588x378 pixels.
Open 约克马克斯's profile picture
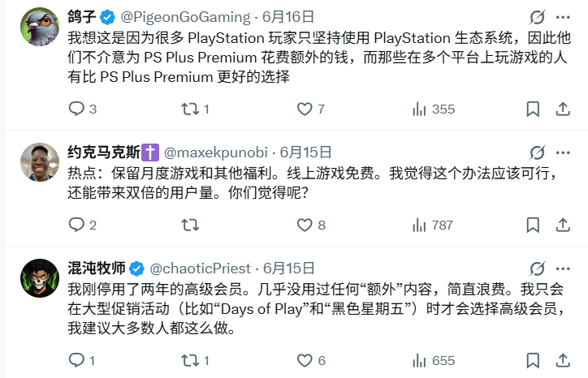pyautogui.click(x=40, y=162)
